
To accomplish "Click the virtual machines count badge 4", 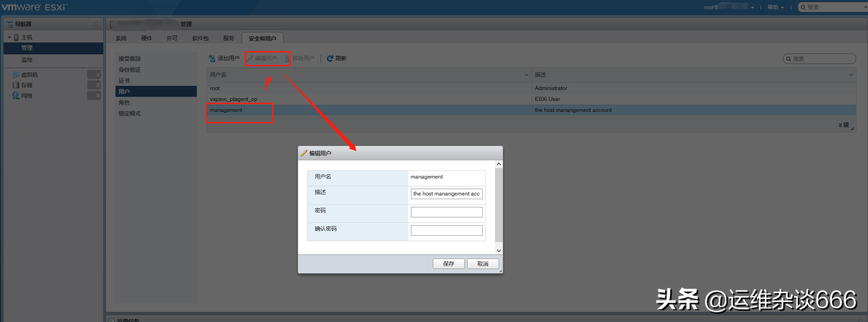I will 94,74.
